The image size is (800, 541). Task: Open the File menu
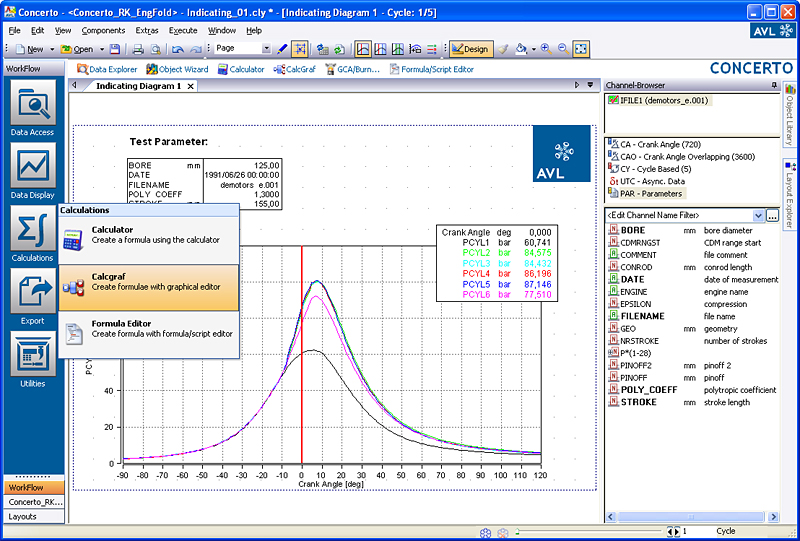(x=14, y=31)
